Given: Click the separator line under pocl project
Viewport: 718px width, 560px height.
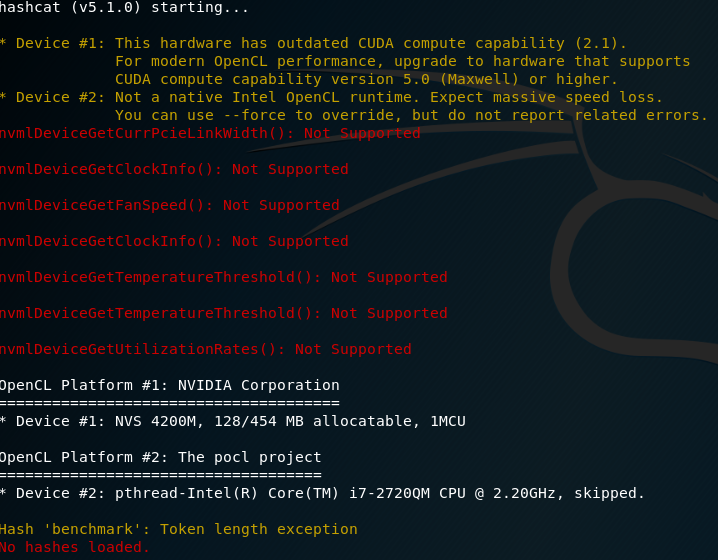Looking at the screenshot, I should (x=160, y=475).
